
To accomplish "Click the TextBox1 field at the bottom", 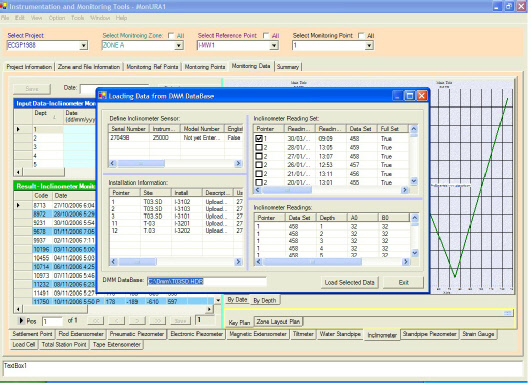I will pos(263,369).
